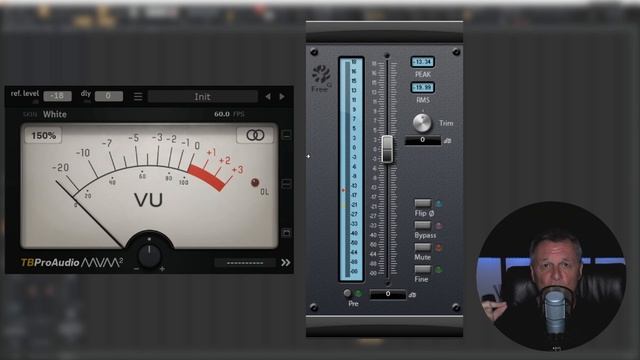
Task: Edit the dly value field
Action: point(109,96)
